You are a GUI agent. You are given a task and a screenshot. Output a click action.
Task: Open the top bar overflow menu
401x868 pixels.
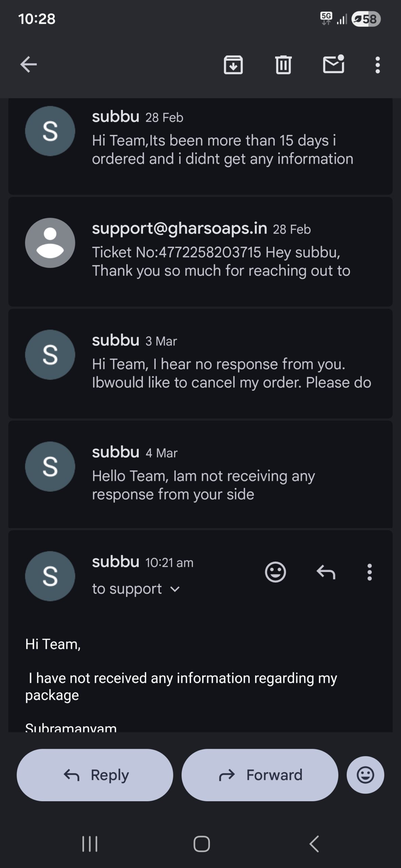(377, 64)
